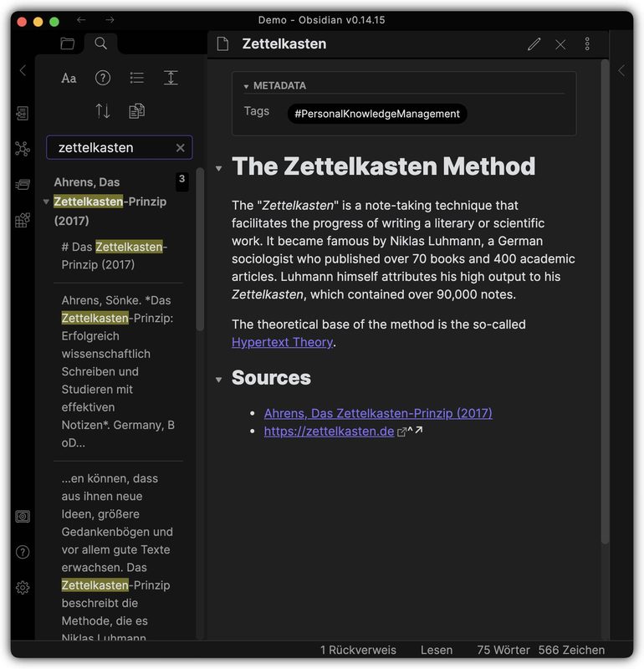644x669 pixels.
Task: Open the #PersonalKnowledgeManagement tag
Action: (x=377, y=114)
